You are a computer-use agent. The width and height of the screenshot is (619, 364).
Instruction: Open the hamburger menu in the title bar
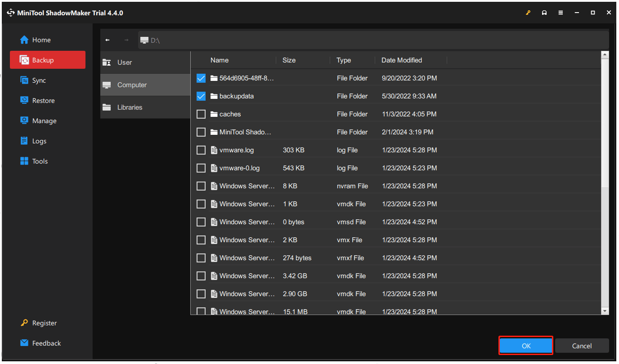pyautogui.click(x=561, y=13)
